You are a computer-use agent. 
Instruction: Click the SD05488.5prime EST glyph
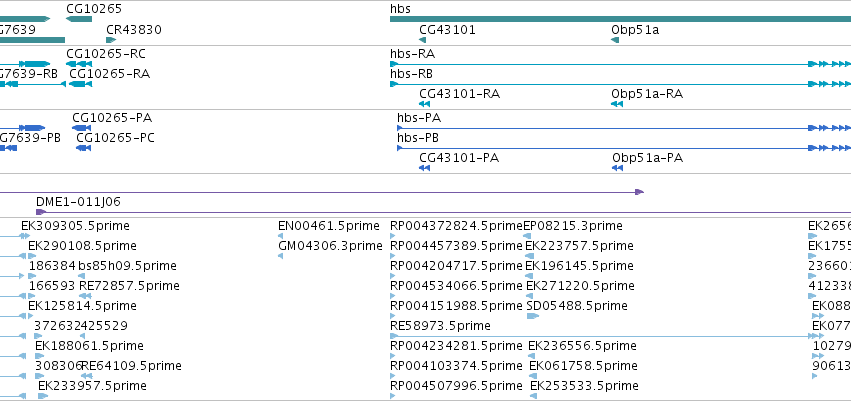(533, 316)
